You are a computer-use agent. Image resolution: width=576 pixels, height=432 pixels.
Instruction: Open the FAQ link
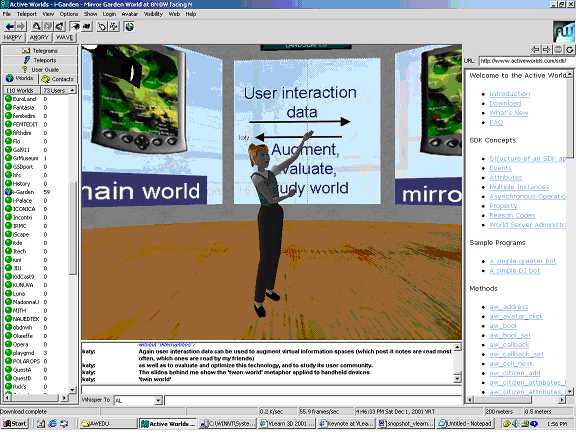click(x=496, y=123)
